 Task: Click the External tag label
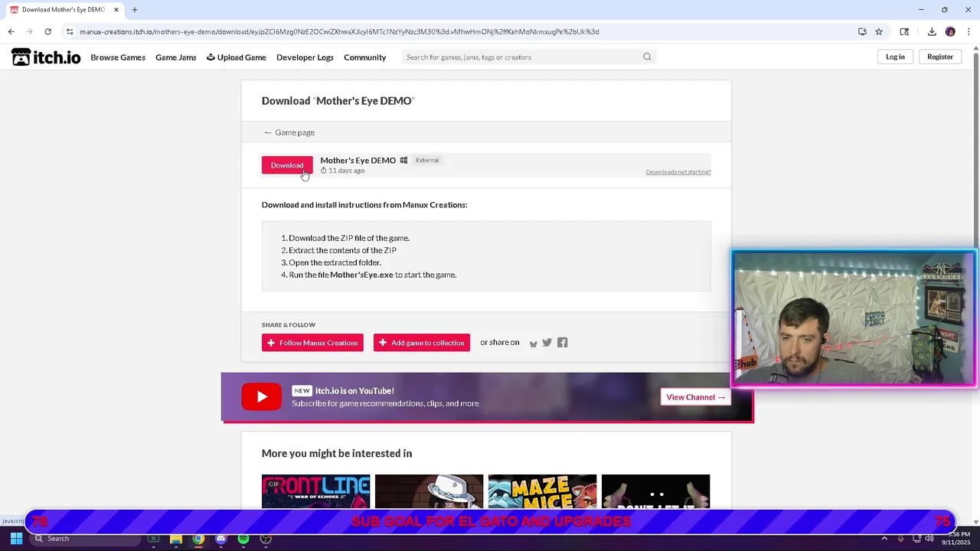[x=427, y=161]
